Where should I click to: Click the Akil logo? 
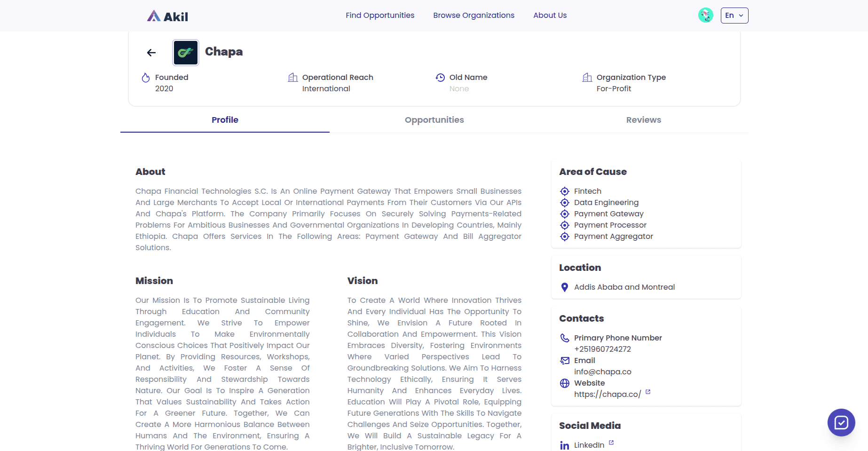pos(167,16)
